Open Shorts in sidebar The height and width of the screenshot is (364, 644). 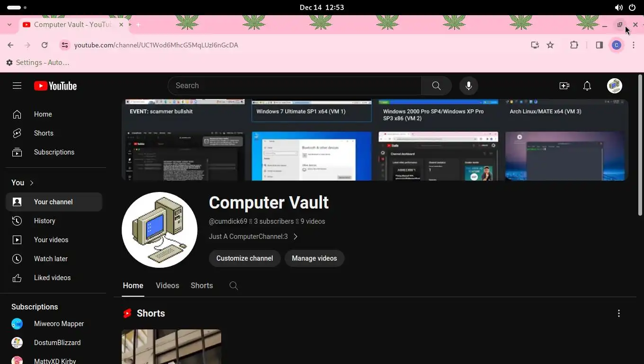point(54,133)
